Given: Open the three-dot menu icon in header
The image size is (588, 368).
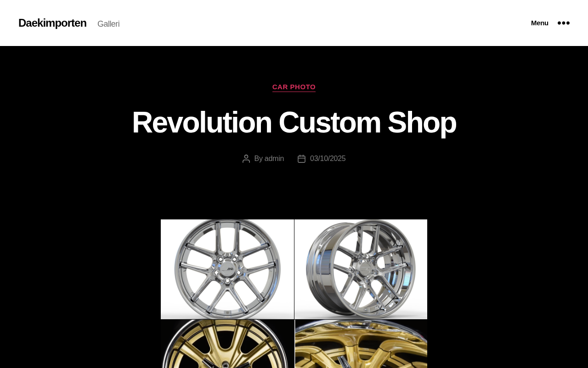Looking at the screenshot, I should pyautogui.click(x=564, y=23).
